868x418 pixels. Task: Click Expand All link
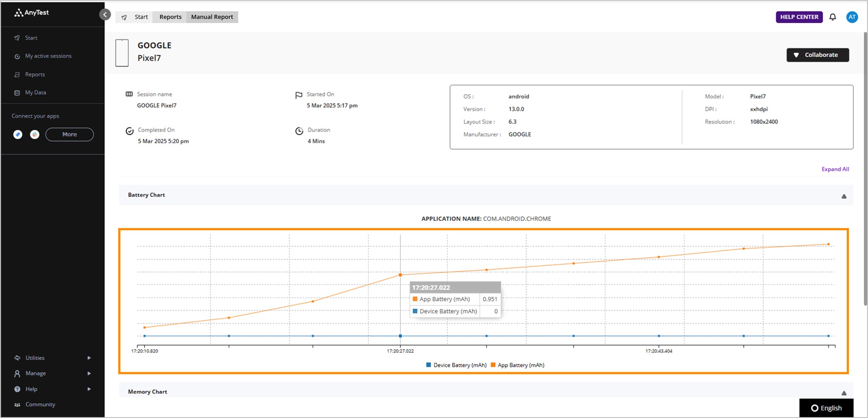point(835,169)
